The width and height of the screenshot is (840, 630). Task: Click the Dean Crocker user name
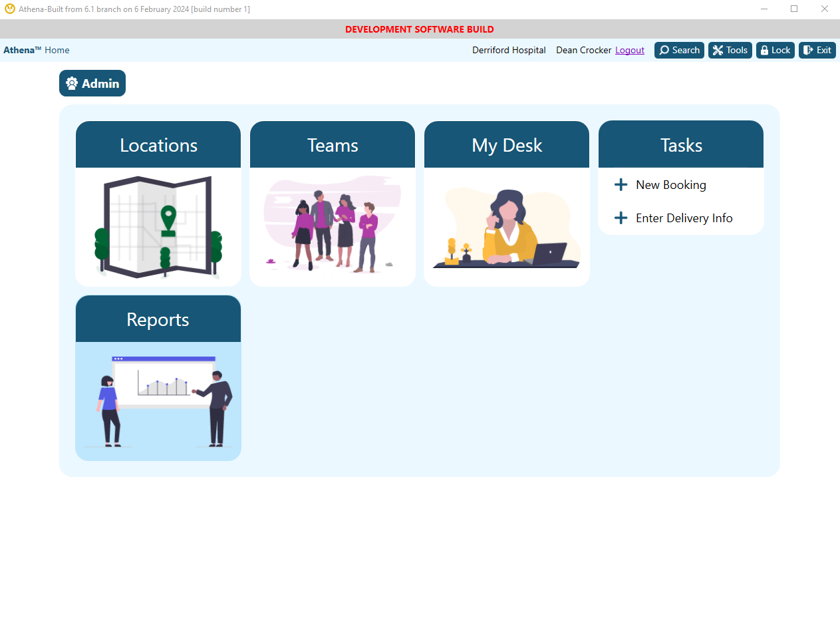(584, 50)
